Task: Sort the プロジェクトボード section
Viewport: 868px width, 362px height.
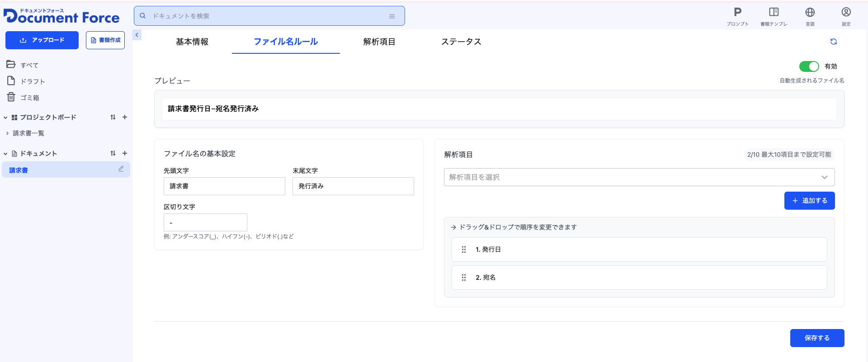Action: (x=113, y=117)
